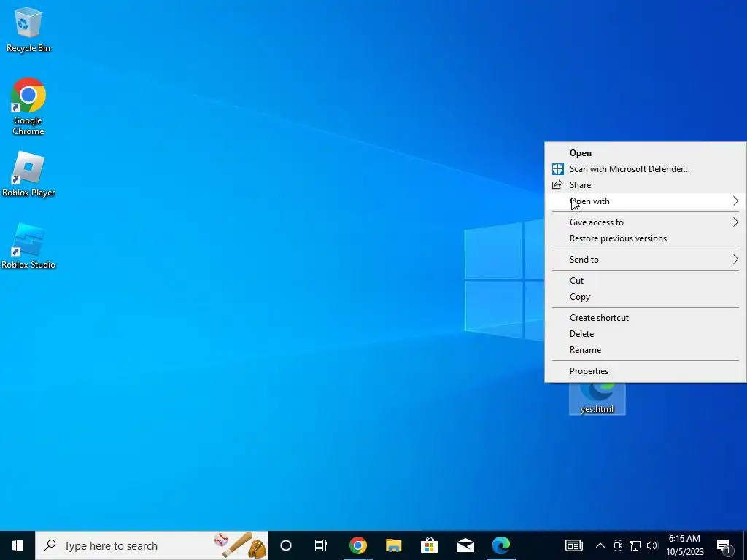Choose Delete from the context menu
The width and height of the screenshot is (747, 560).
(x=645, y=334)
